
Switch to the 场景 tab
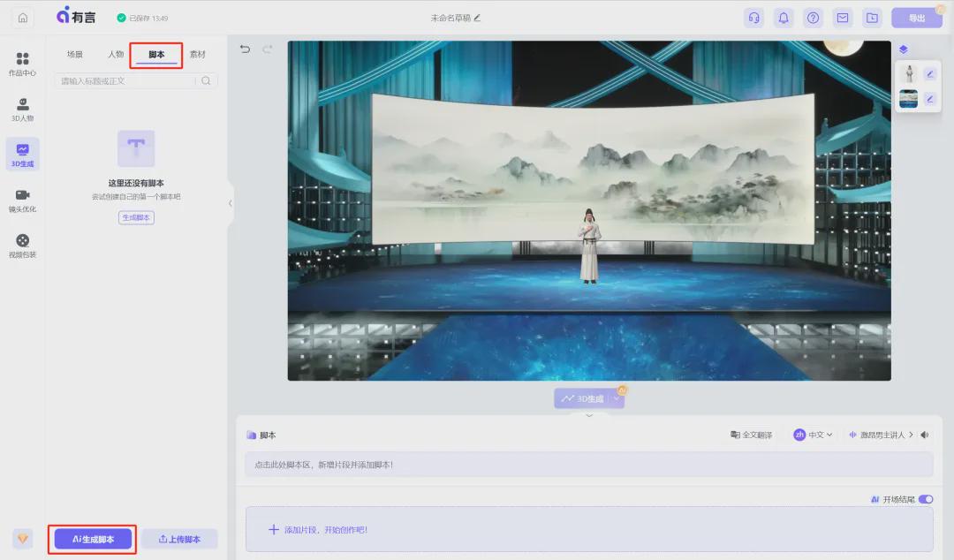click(x=76, y=54)
